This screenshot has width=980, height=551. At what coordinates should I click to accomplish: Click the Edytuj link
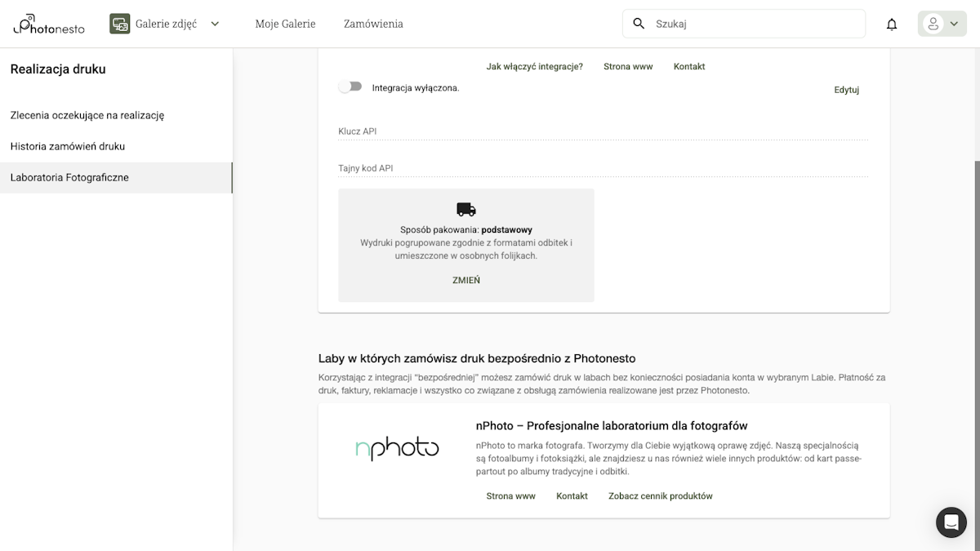846,90
